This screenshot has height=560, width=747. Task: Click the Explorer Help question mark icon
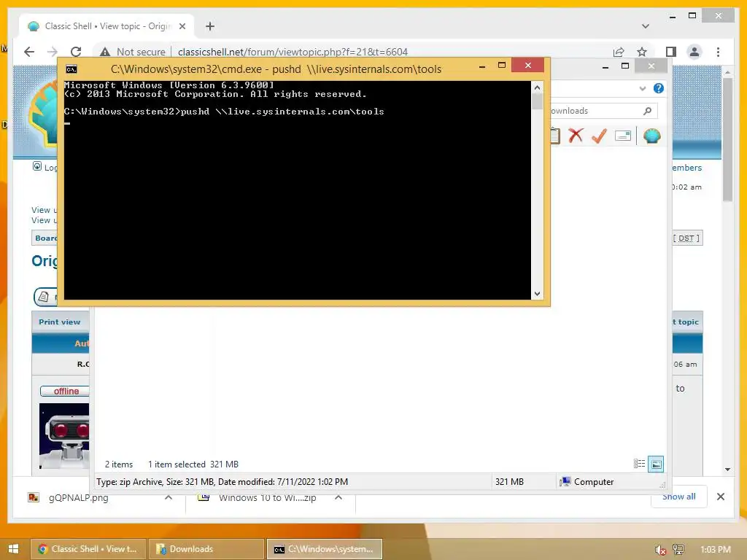pos(659,88)
